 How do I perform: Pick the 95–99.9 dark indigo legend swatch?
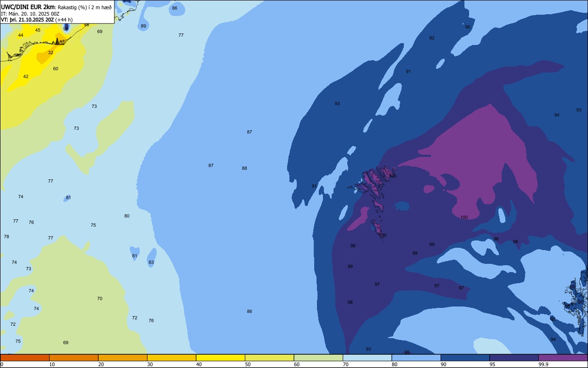pos(514,357)
